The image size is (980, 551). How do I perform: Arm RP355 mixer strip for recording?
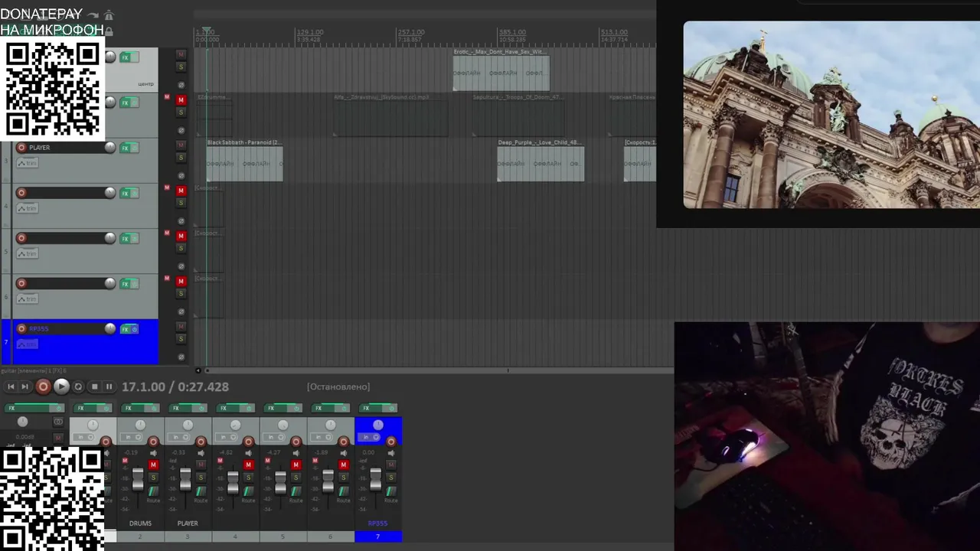point(391,442)
